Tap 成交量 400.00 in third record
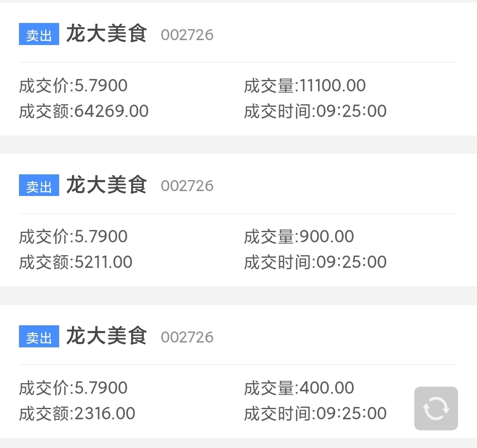The width and height of the screenshot is (477, 448). coord(299,388)
